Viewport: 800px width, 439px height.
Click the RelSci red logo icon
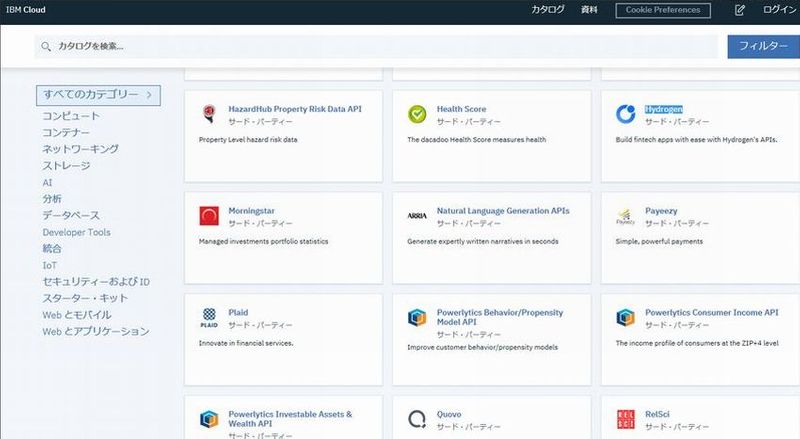(x=625, y=419)
